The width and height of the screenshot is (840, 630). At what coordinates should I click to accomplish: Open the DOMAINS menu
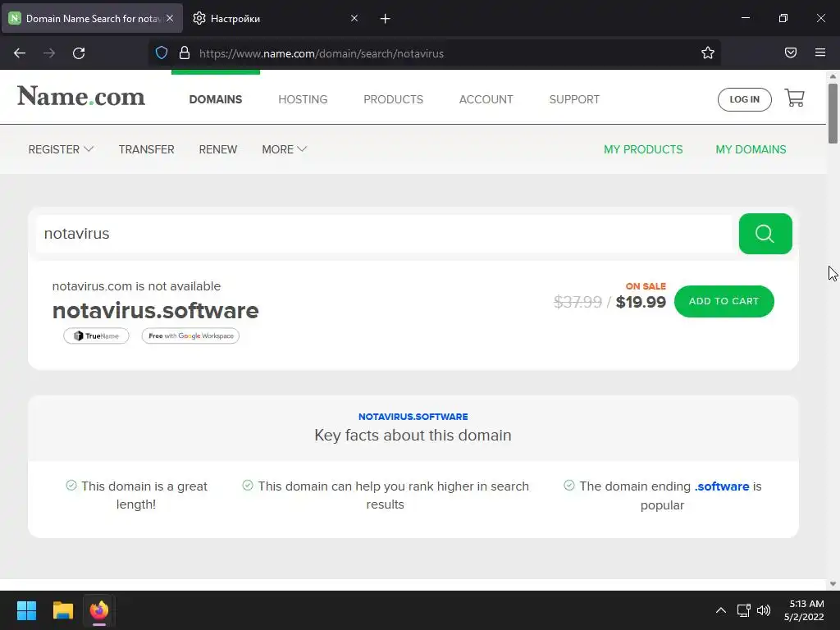(216, 99)
